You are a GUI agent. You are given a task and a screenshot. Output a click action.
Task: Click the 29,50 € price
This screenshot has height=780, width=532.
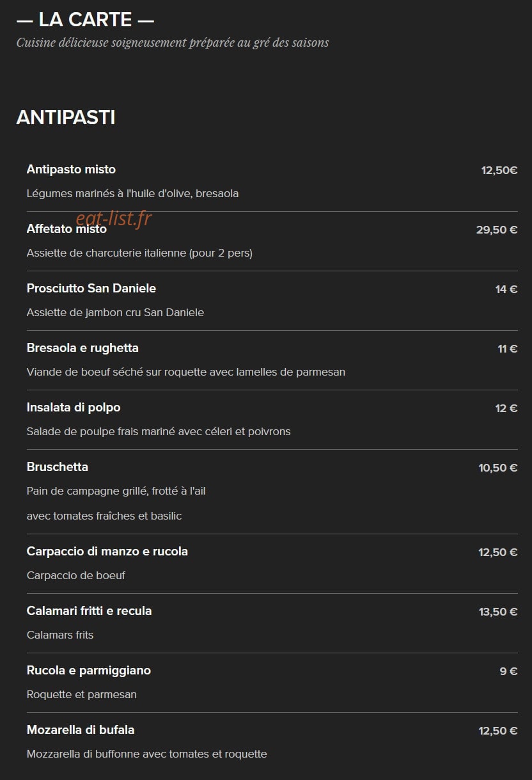(497, 230)
